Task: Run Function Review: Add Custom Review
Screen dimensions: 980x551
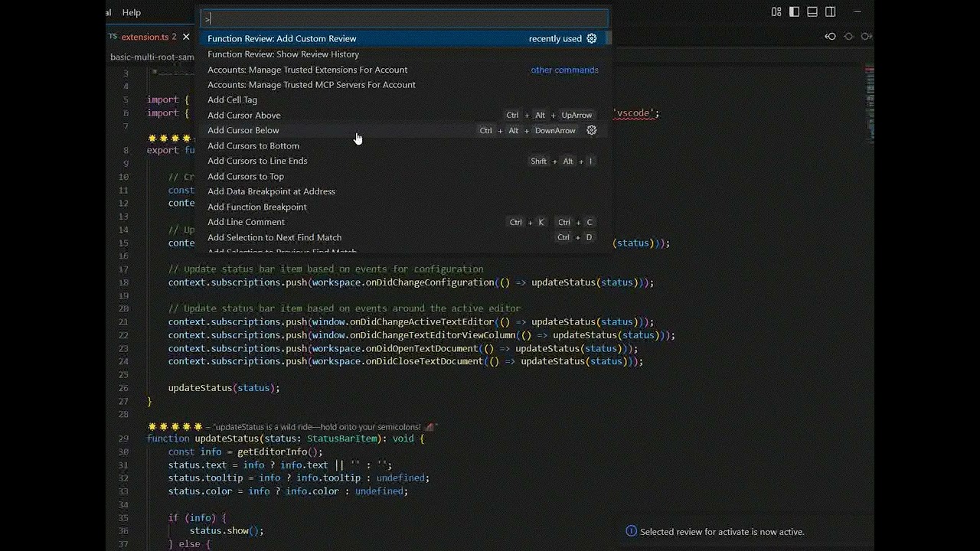Action: pos(403,38)
